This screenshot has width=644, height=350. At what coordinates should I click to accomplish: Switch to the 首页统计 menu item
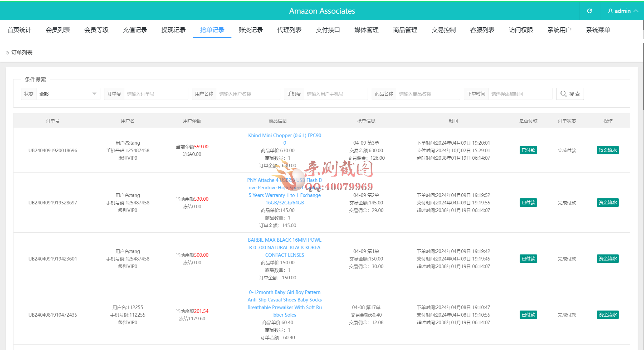[19, 30]
